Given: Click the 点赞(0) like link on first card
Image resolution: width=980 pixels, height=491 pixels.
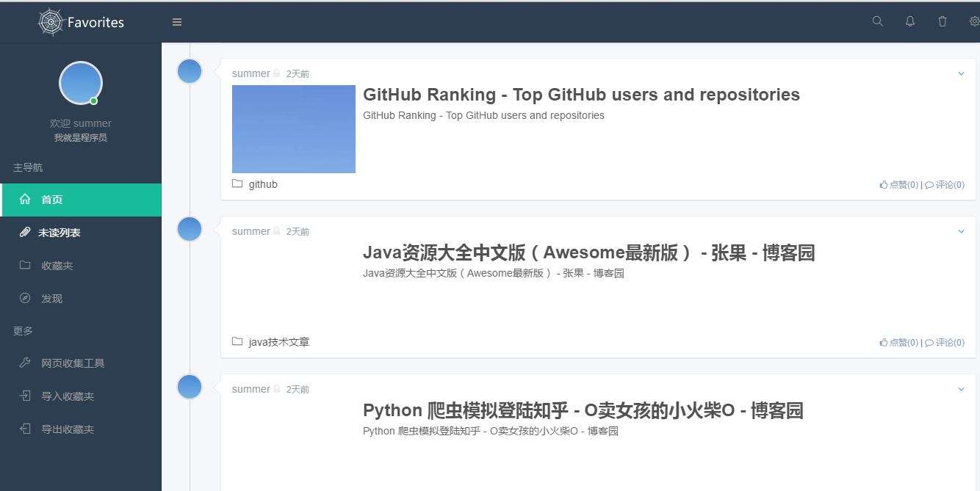Looking at the screenshot, I should pyautogui.click(x=898, y=184).
